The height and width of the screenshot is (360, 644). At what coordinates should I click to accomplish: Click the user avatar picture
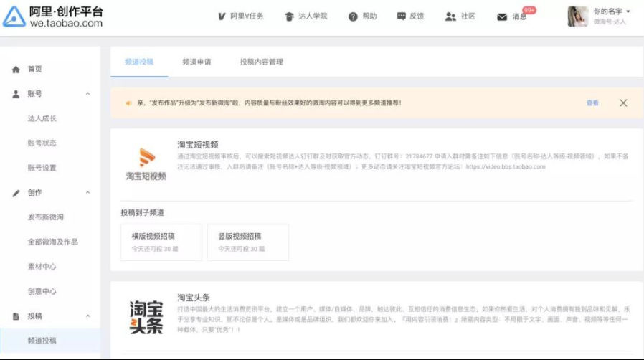(577, 16)
